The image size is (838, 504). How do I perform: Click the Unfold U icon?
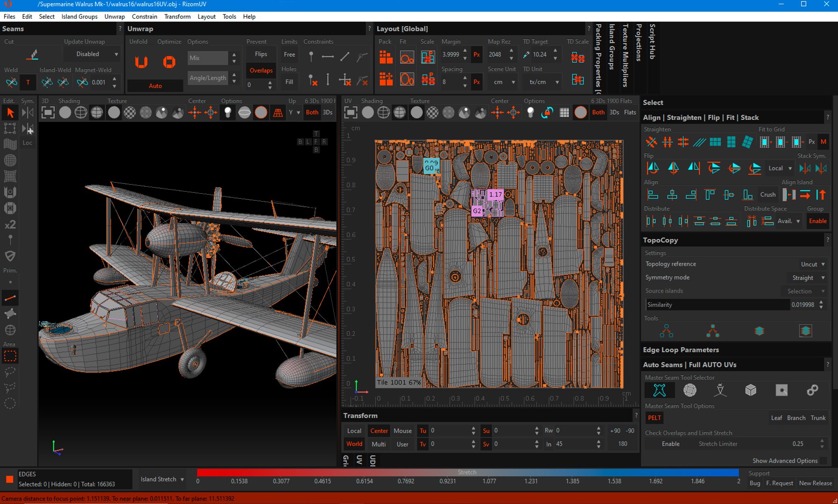[x=141, y=62]
